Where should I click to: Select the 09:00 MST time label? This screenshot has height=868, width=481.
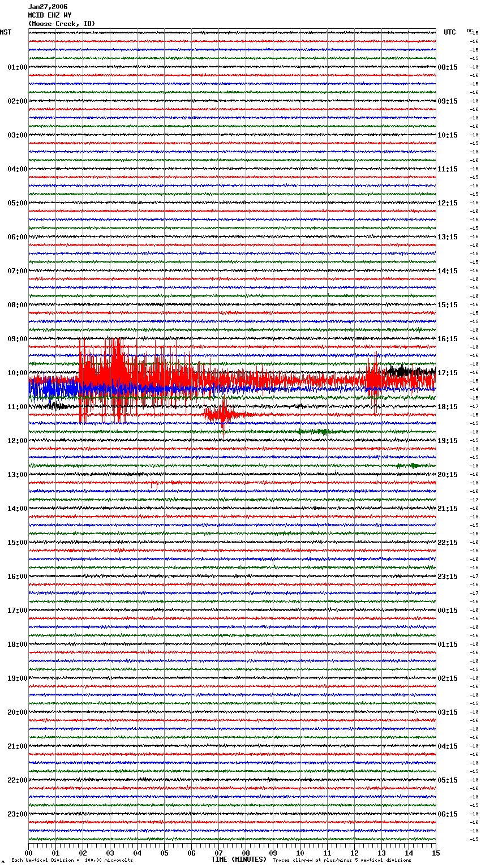pyautogui.click(x=18, y=339)
